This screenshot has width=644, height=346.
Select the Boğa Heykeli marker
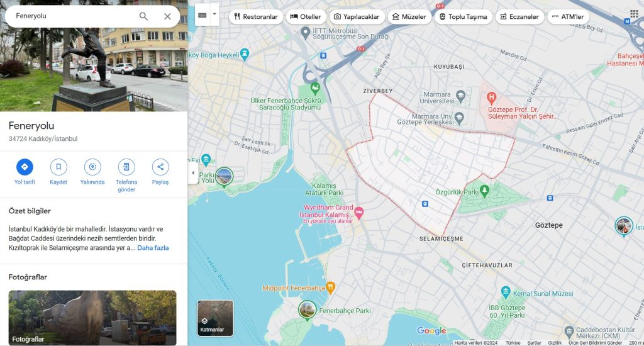(245, 54)
